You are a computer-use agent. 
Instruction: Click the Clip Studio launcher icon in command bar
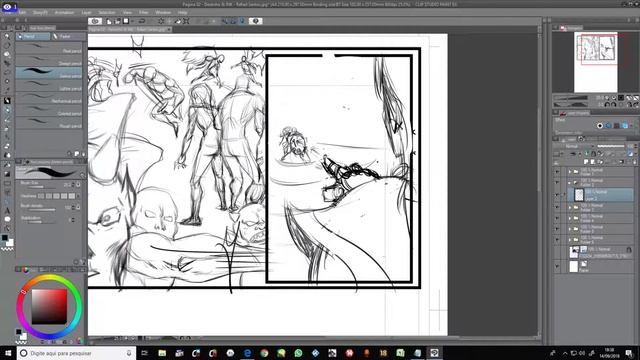tap(95, 21)
